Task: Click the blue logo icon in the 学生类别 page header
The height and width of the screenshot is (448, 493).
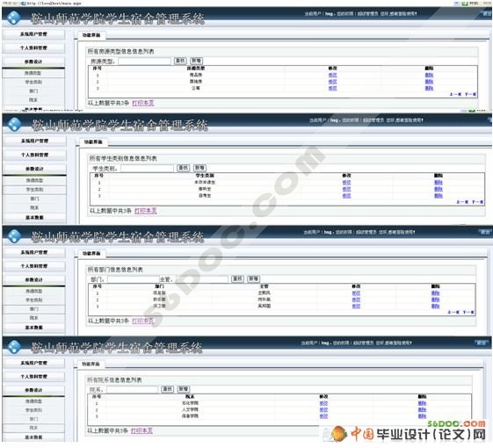Action: (x=14, y=125)
